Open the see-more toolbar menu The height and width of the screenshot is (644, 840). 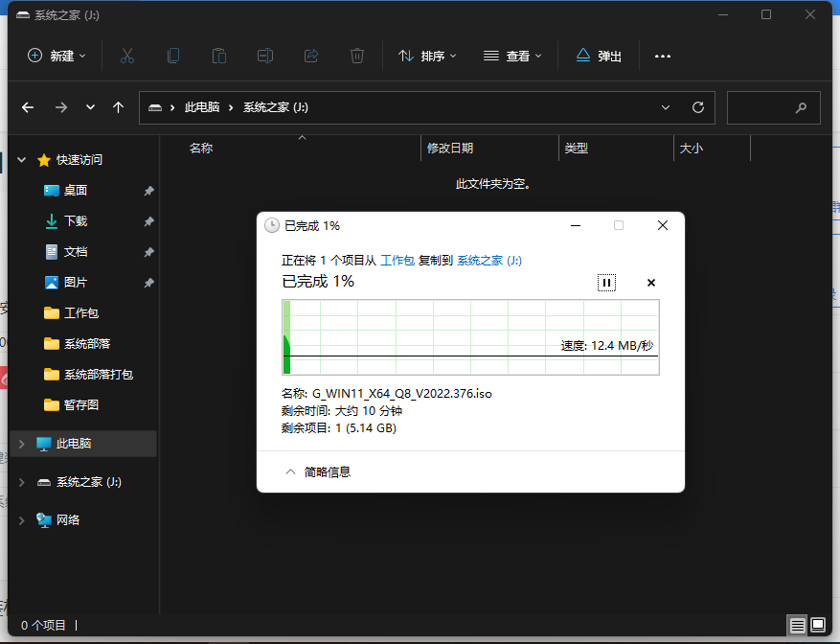[662, 56]
